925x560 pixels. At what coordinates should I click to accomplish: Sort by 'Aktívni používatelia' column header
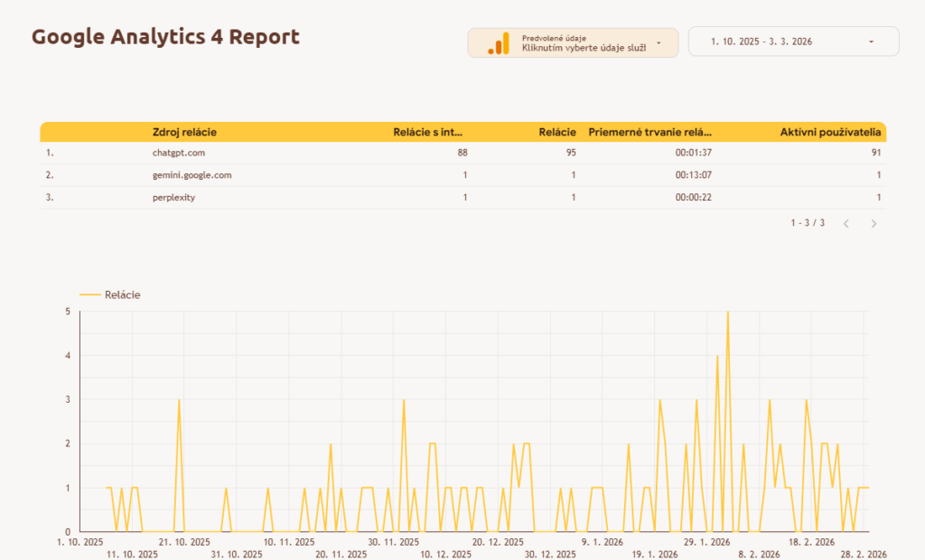pyautogui.click(x=830, y=132)
